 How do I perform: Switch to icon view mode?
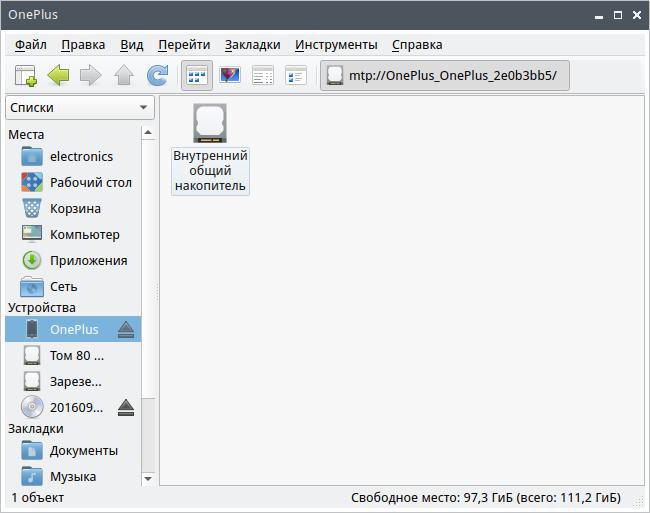(x=197, y=75)
